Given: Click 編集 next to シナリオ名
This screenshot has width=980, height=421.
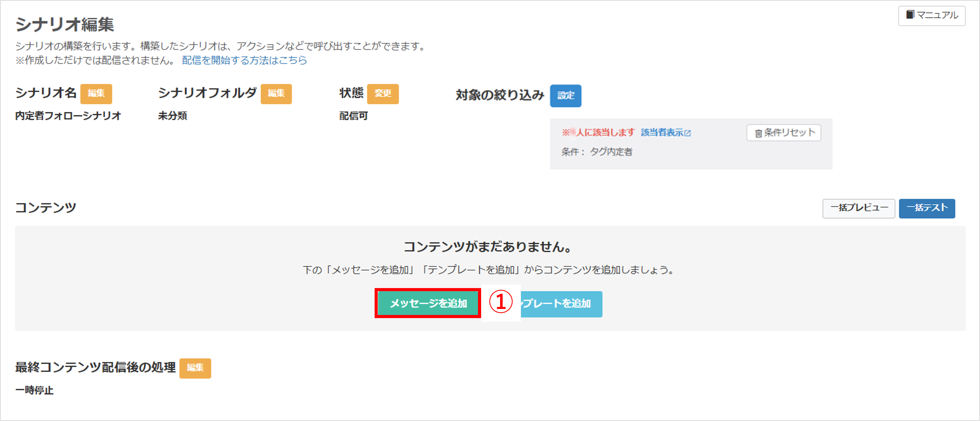Looking at the screenshot, I should click(96, 94).
